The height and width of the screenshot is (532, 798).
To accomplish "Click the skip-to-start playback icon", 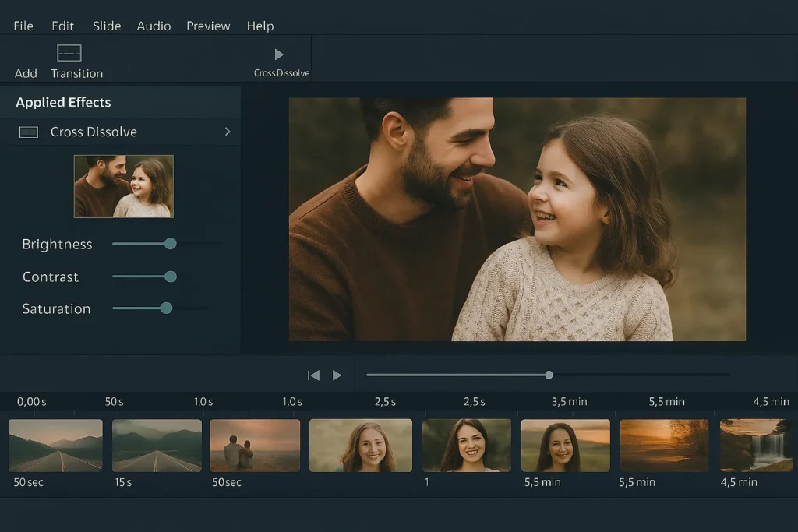I will [x=313, y=375].
